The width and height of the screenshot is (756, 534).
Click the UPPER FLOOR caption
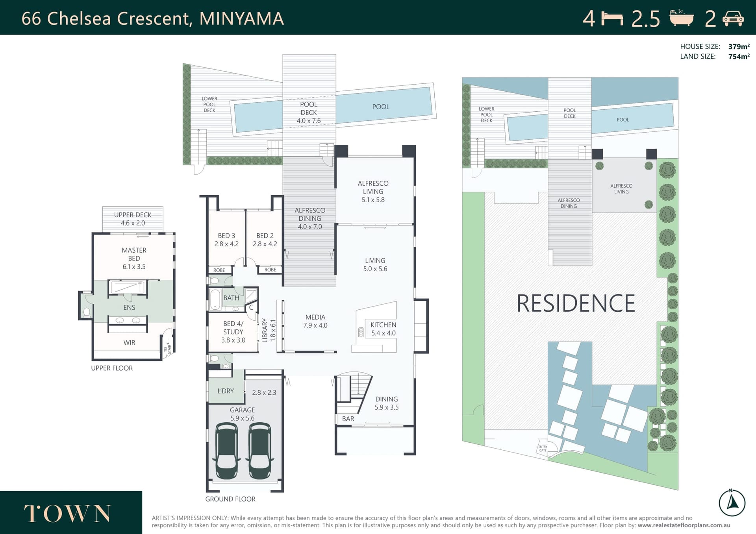(x=112, y=368)
